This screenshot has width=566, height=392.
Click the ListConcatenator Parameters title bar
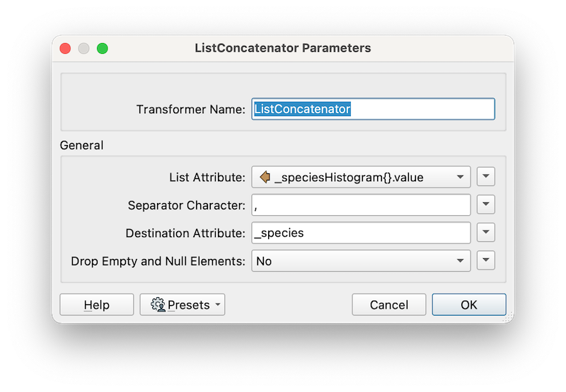[283, 49]
